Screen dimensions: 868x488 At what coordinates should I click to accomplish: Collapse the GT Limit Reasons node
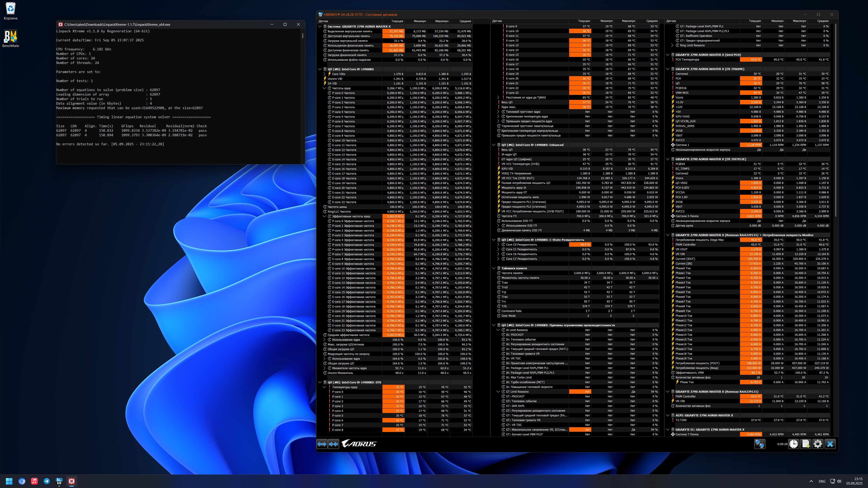coord(498,392)
